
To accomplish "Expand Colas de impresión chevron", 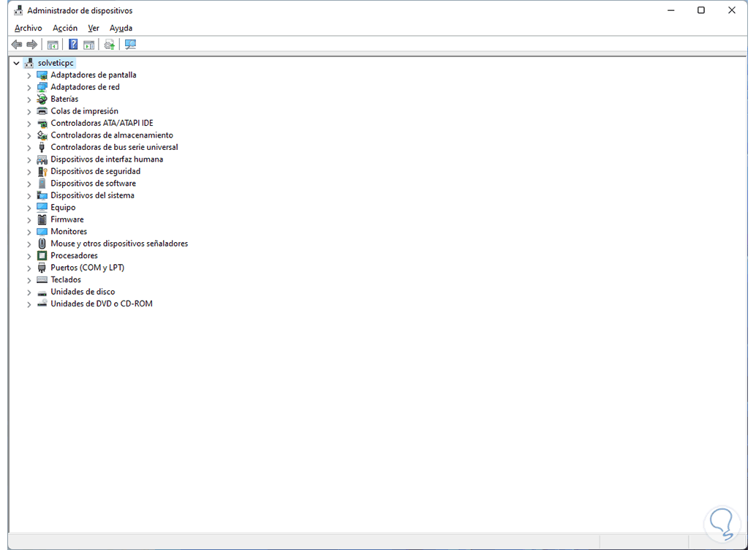I will (x=29, y=111).
